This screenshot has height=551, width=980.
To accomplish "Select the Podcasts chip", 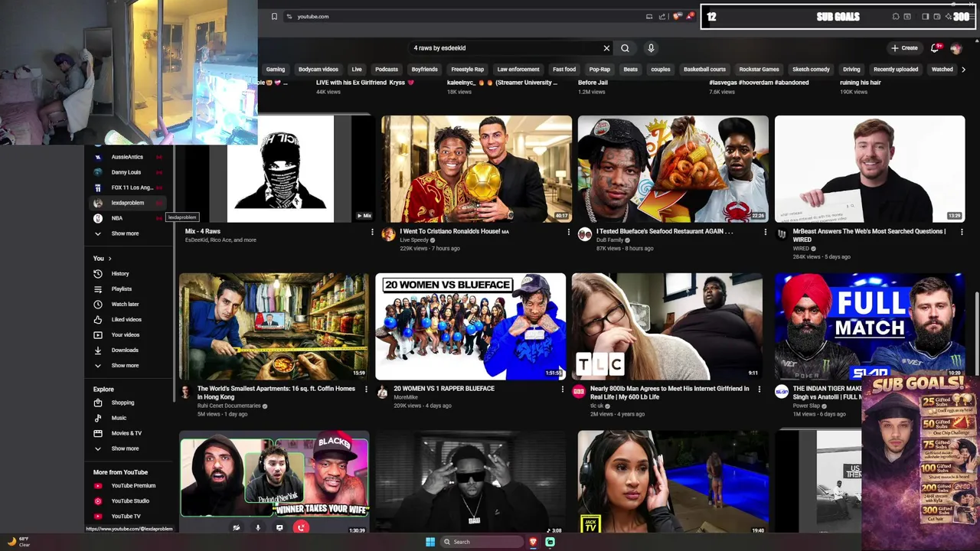I will [x=387, y=70].
